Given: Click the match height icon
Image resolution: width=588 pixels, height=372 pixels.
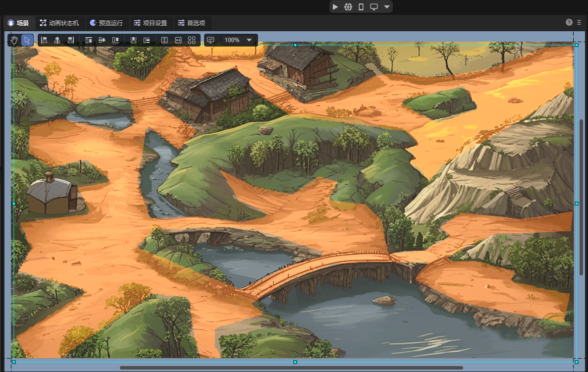Looking at the screenshot, I should (164, 40).
